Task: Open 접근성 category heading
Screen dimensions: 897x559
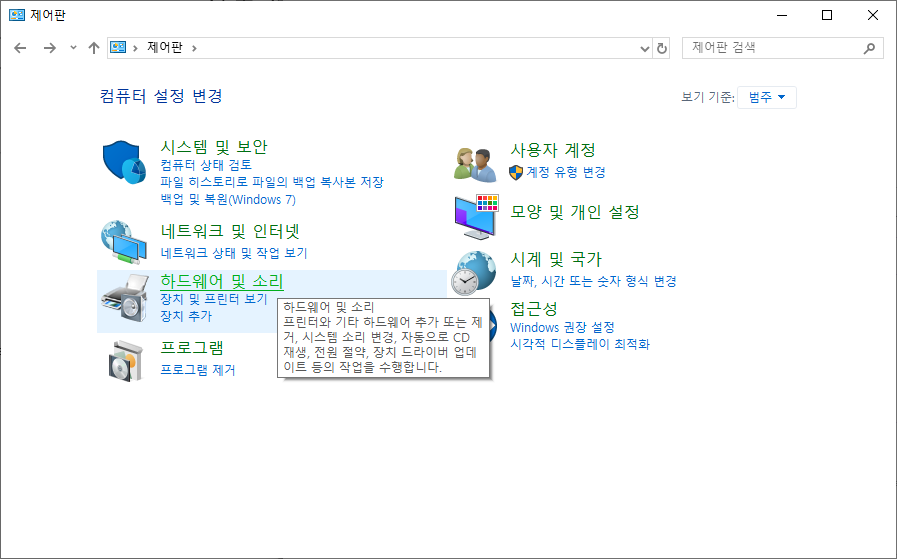Action: [x=534, y=309]
